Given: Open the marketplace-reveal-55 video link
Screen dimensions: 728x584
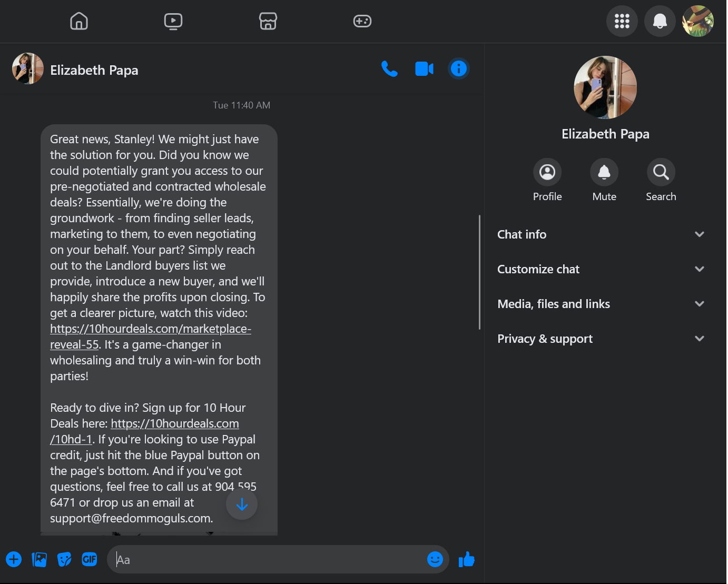Looking at the screenshot, I should click(151, 336).
